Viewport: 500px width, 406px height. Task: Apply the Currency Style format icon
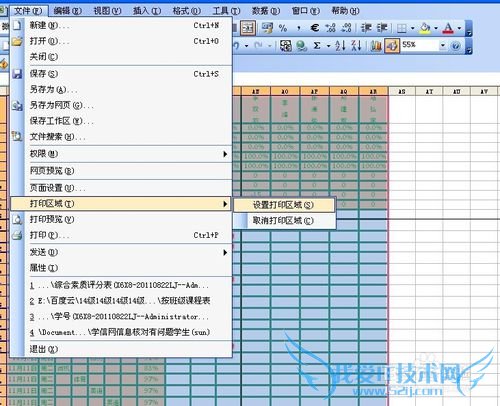pos(267,28)
